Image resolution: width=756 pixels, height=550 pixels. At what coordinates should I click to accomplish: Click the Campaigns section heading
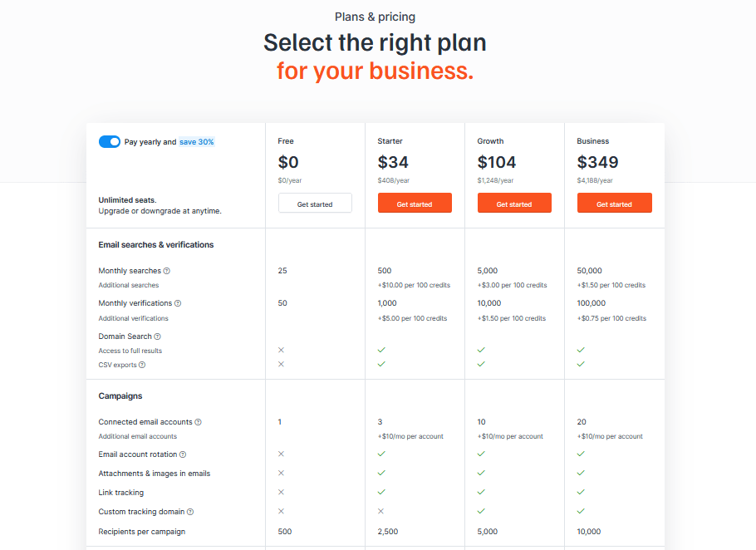tap(120, 396)
